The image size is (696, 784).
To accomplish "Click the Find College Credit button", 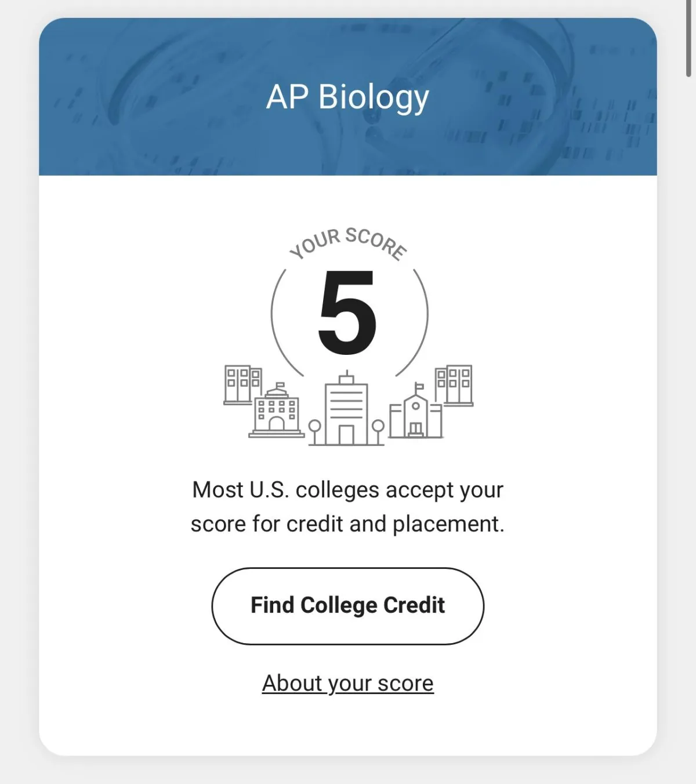I will pos(347,606).
